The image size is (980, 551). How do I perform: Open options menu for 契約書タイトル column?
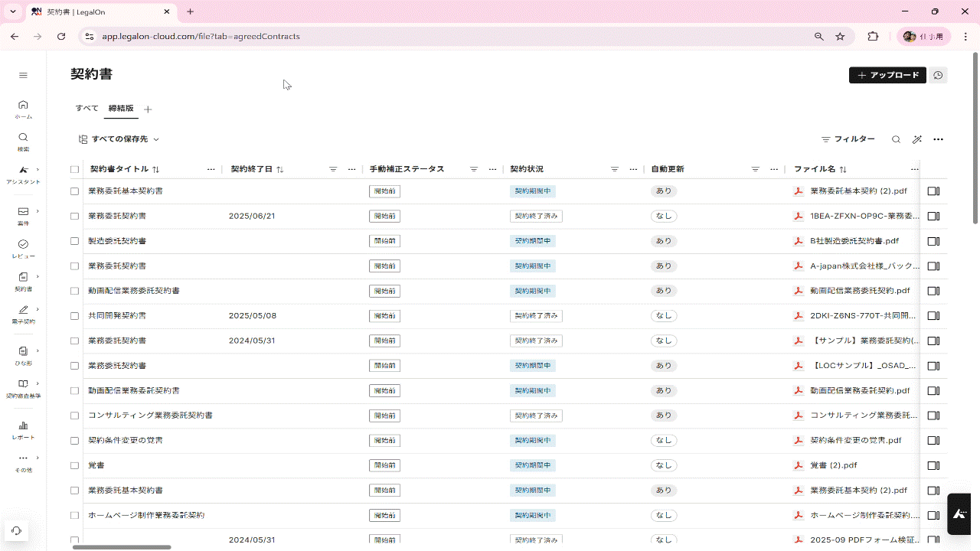click(211, 169)
